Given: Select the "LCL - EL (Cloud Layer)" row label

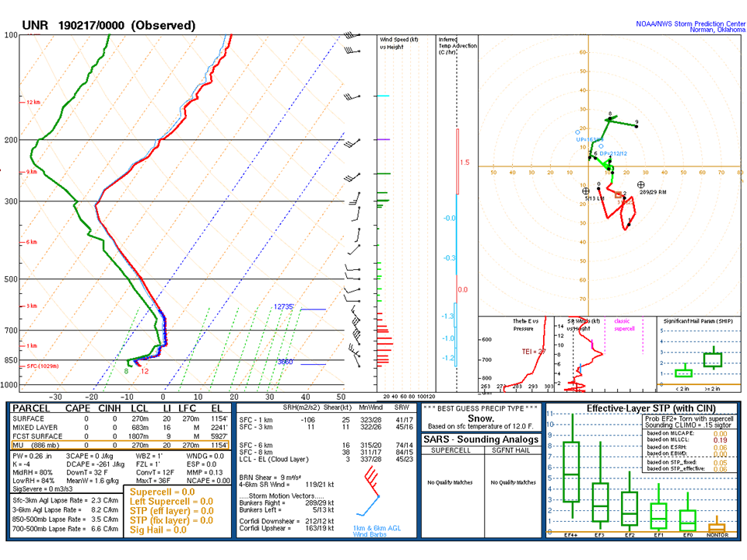Looking at the screenshot, I should (x=274, y=459).
